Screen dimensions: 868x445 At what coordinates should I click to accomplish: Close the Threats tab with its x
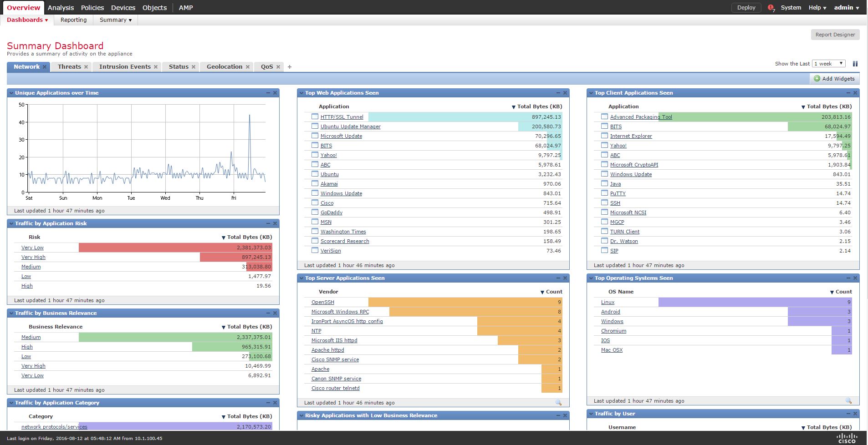86,67
